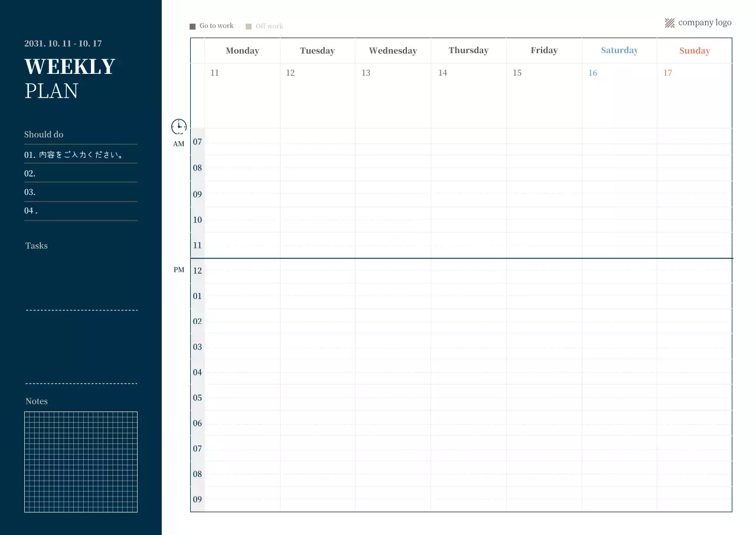Click the WEEKLY title text
This screenshot has height=535, width=756.
coord(70,67)
